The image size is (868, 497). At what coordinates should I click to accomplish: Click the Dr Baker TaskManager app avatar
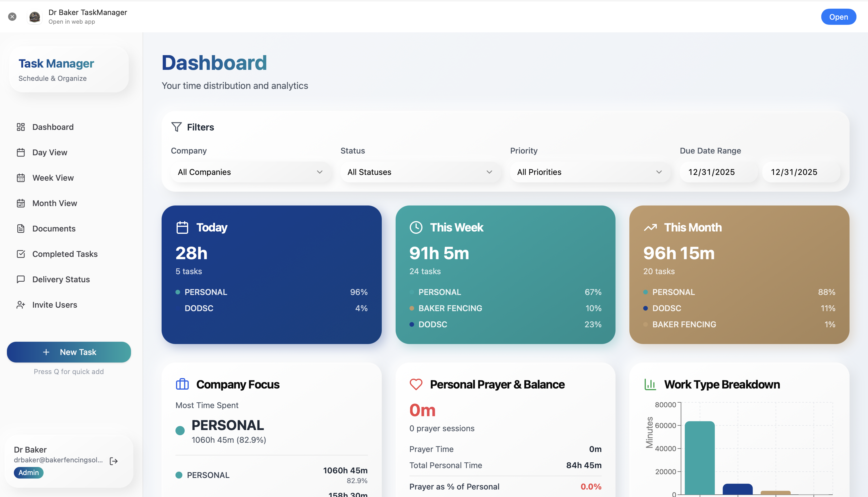pyautogui.click(x=34, y=17)
